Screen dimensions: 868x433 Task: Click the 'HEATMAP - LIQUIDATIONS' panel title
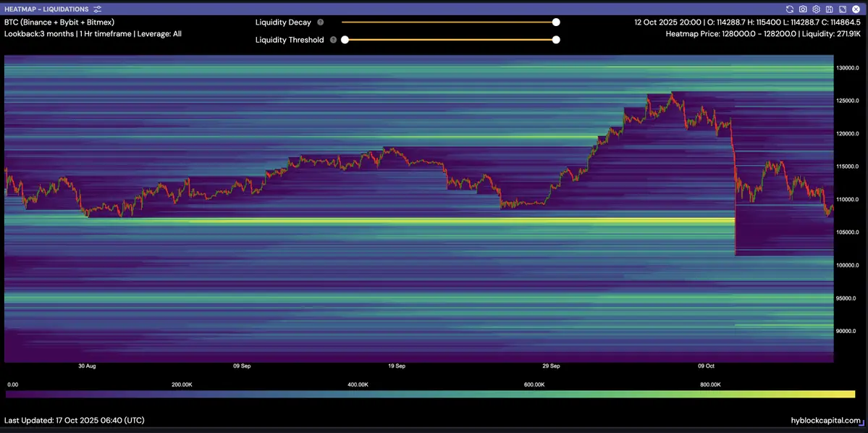46,9
